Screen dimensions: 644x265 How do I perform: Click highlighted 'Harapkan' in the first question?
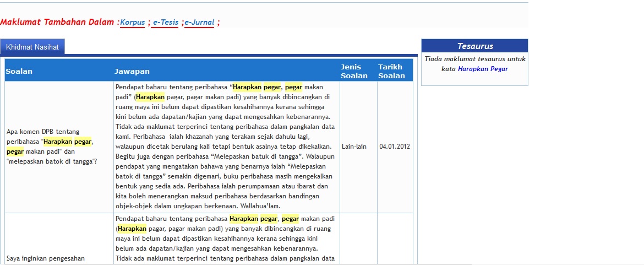[58, 142]
